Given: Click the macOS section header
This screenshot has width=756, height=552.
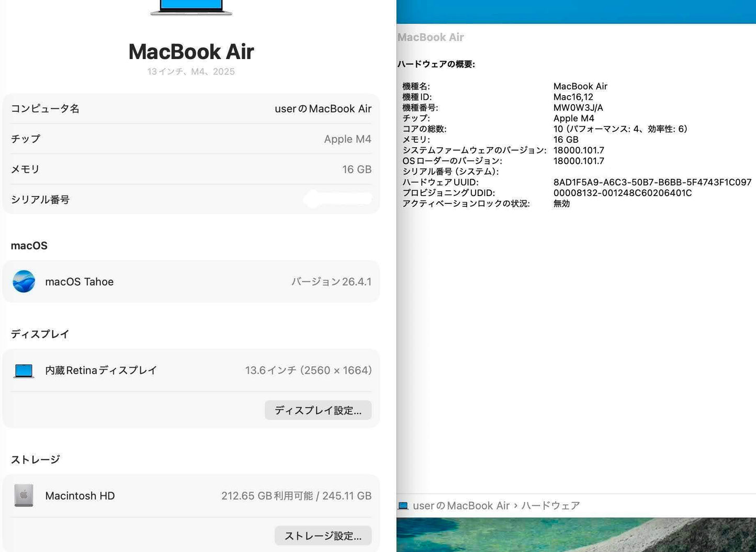Looking at the screenshot, I should tap(29, 246).
